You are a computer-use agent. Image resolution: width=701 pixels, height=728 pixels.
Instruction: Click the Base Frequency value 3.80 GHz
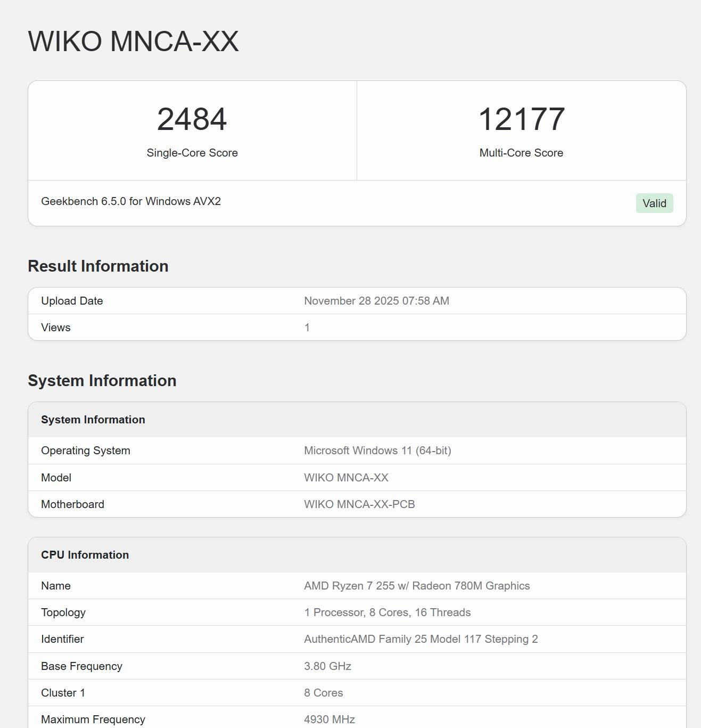[x=327, y=666]
